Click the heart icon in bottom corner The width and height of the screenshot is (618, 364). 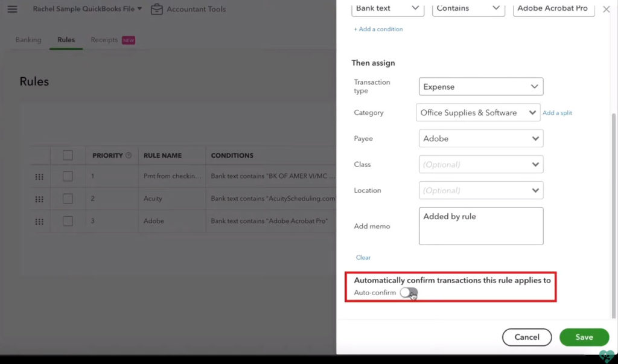click(607, 356)
